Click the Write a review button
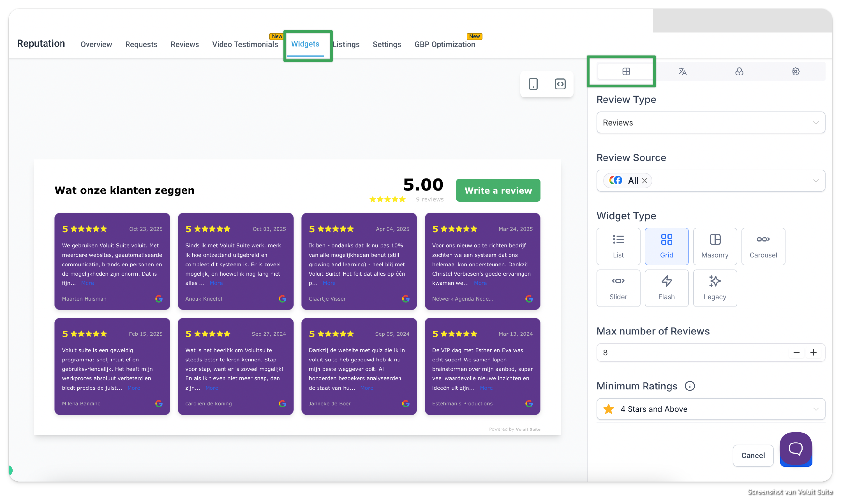Viewport: 841px width, 504px height. point(498,190)
